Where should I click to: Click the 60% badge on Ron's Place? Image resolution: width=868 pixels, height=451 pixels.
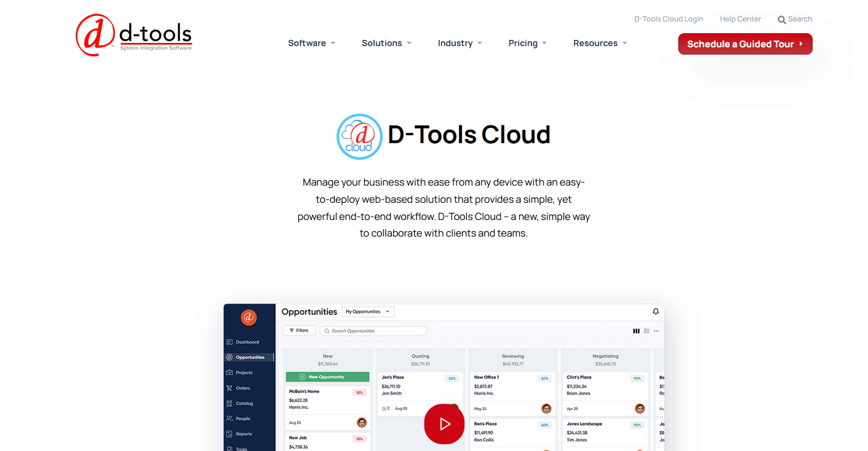click(x=544, y=425)
